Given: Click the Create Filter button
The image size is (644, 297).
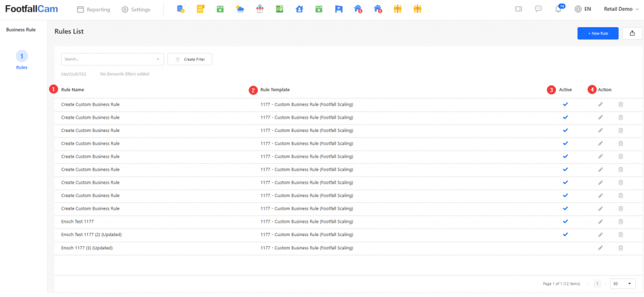Looking at the screenshot, I should (190, 59).
